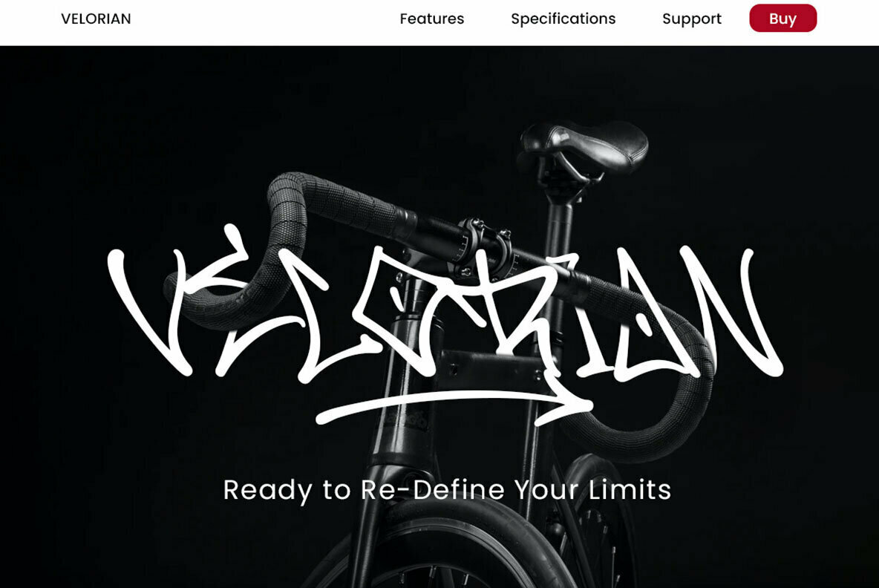
Task: Click the word Ready in the tagline
Action: [x=267, y=490]
